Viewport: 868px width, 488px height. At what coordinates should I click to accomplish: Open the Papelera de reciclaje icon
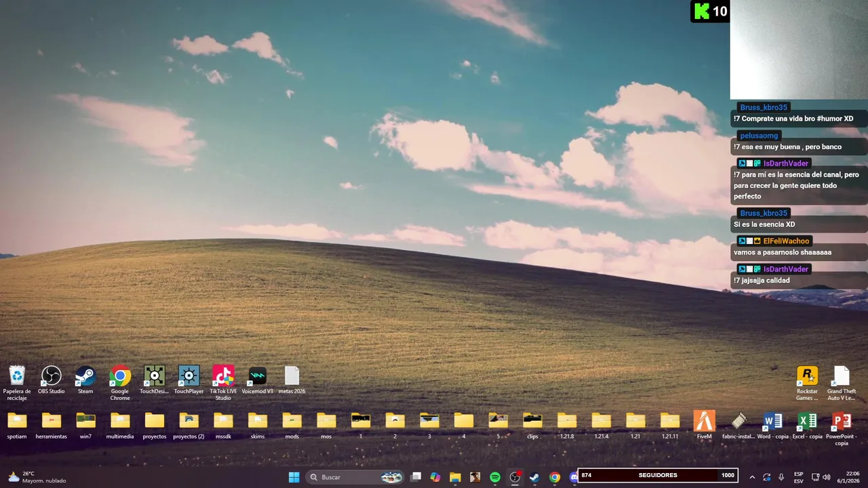[17, 382]
